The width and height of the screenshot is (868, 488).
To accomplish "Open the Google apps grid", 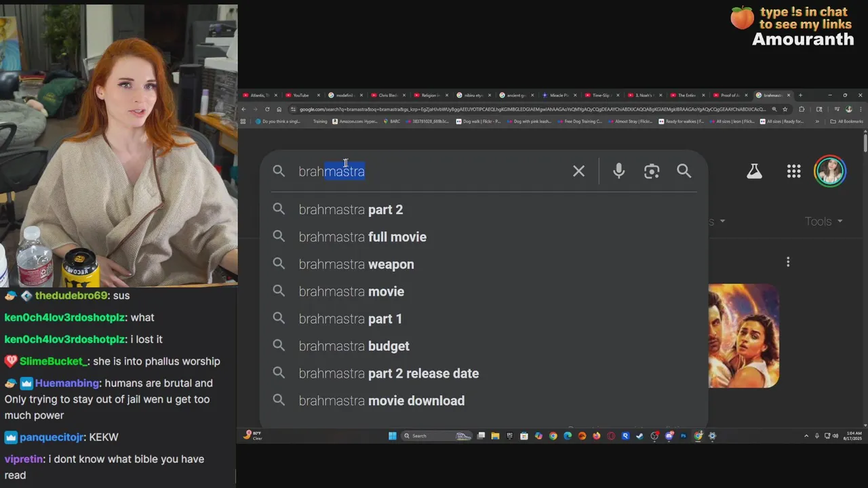I will (794, 171).
